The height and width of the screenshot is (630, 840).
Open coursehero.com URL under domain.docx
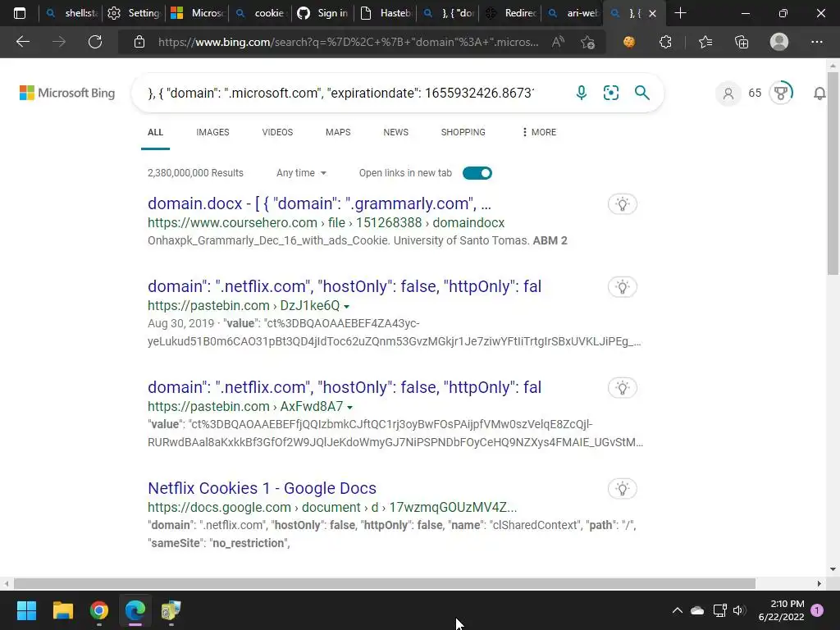[x=326, y=223]
